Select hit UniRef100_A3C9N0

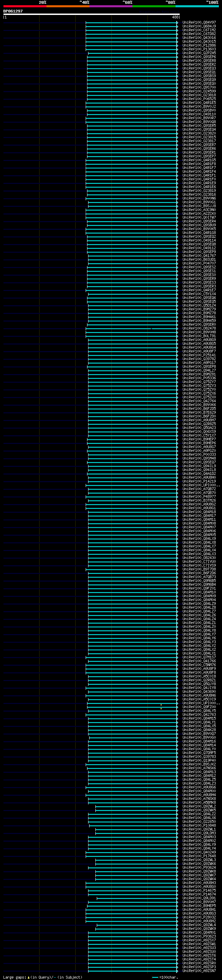coord(199,210)
